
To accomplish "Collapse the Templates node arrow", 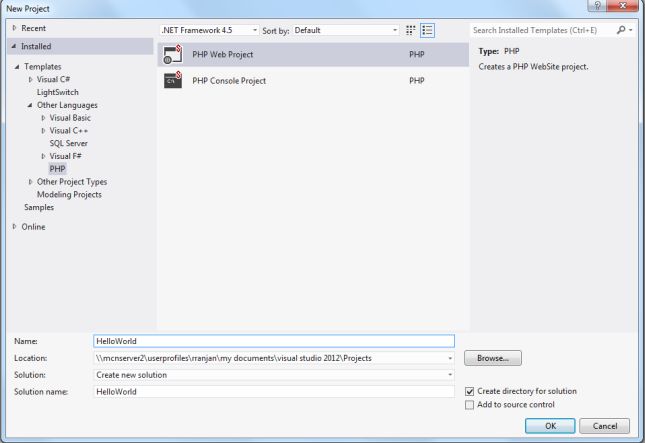I will click(17, 67).
